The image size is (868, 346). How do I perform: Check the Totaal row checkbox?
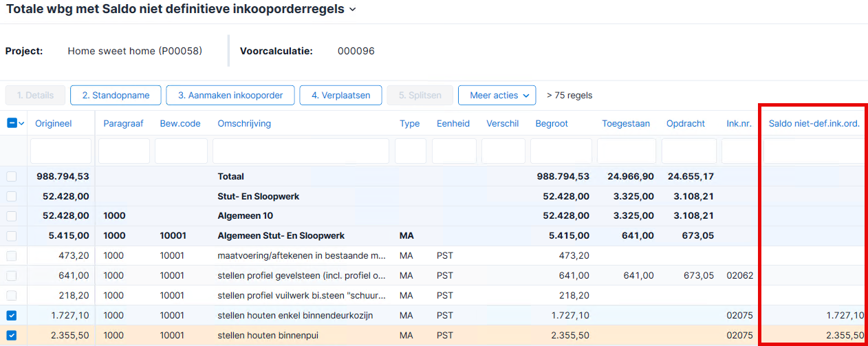coord(12,177)
